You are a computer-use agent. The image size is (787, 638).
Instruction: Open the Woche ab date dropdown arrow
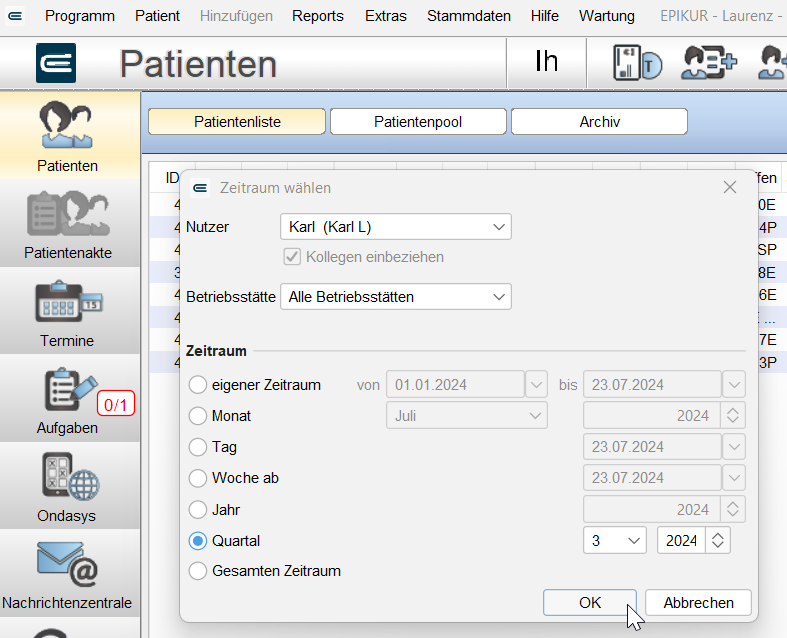[734, 478]
